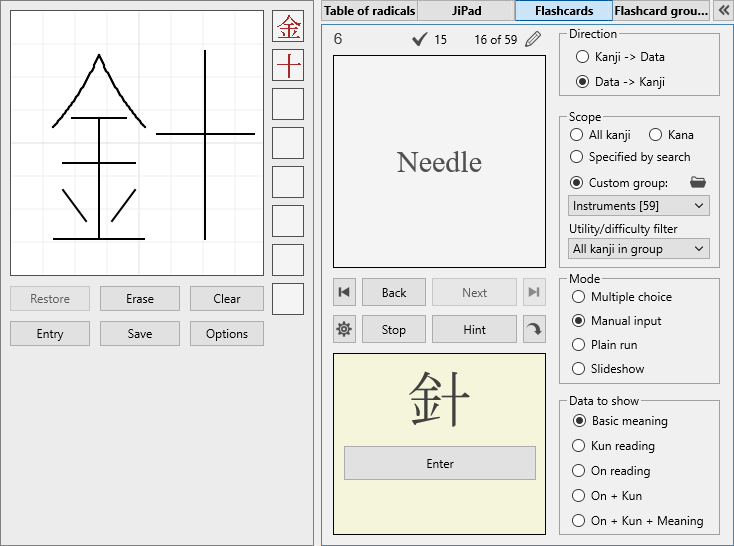Click the curved arrow icon beside Hint

(x=534, y=329)
